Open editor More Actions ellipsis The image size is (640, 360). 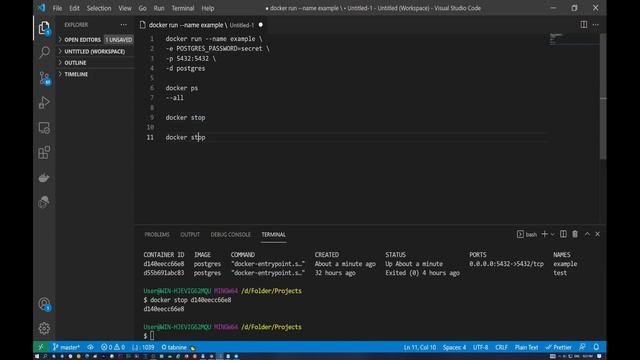pyautogui.click(x=596, y=24)
